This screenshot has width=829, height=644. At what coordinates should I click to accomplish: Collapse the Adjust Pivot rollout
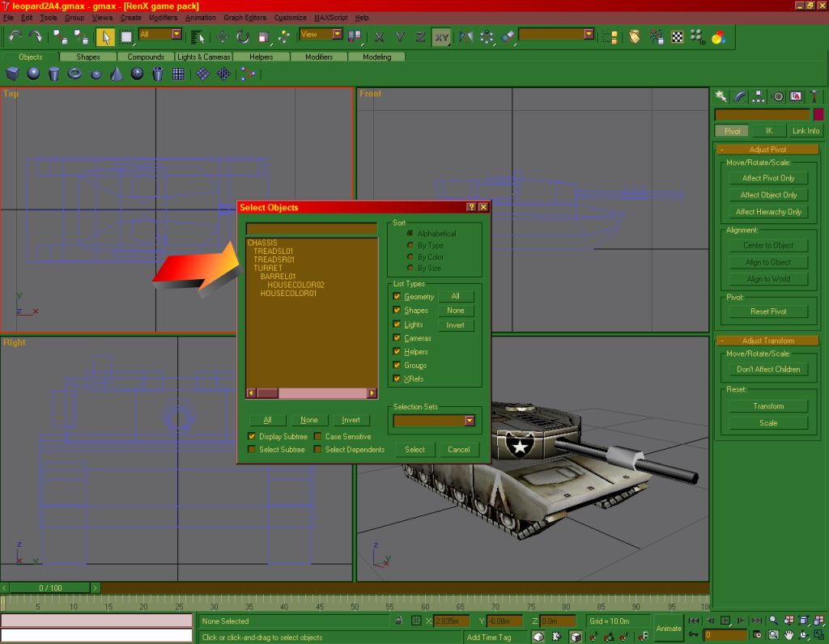click(768, 149)
